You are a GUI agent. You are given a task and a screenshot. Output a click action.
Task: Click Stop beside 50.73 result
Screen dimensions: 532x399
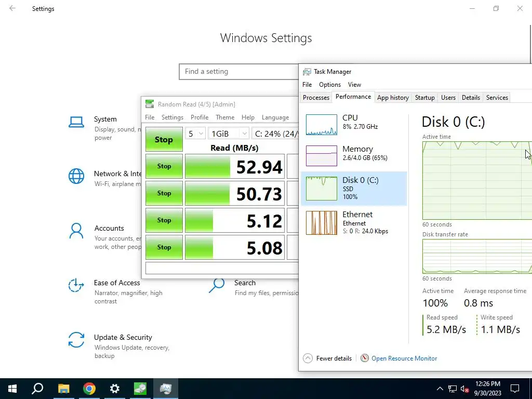tap(164, 193)
